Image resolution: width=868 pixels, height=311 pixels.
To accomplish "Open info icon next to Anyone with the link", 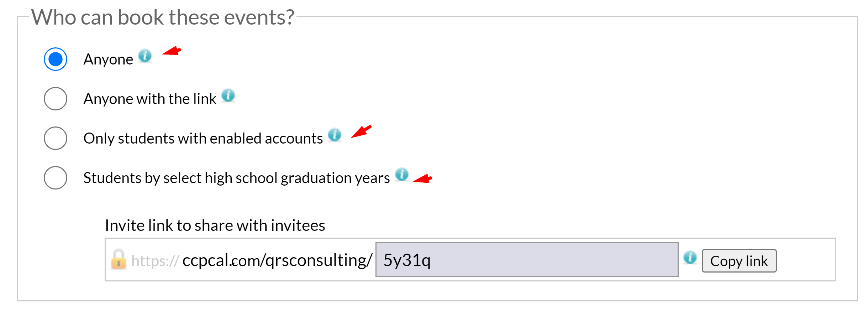I will [228, 95].
